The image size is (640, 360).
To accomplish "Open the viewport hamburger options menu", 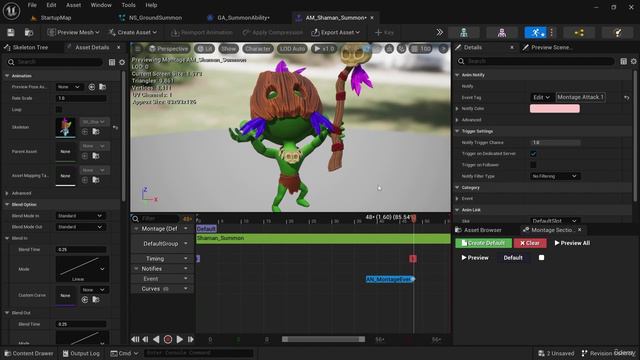I will click(x=138, y=49).
